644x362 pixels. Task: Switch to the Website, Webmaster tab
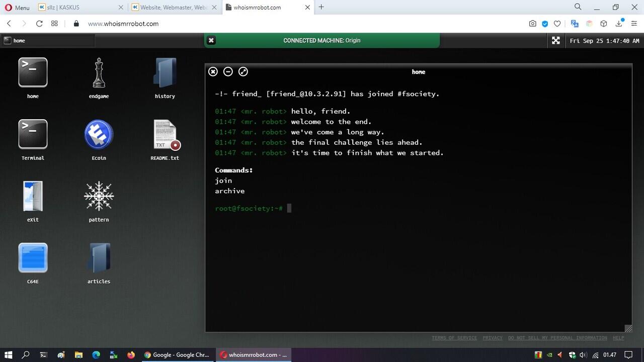(174, 8)
